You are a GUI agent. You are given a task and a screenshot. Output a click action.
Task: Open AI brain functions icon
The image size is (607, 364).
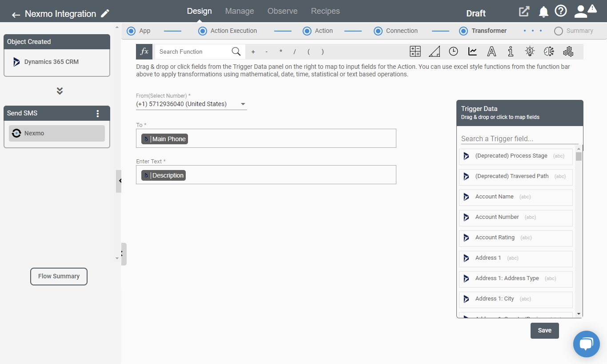click(x=549, y=51)
